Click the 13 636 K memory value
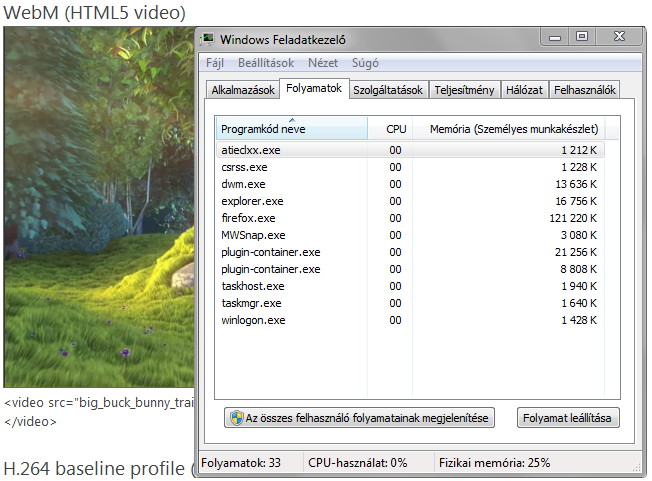 (576, 184)
